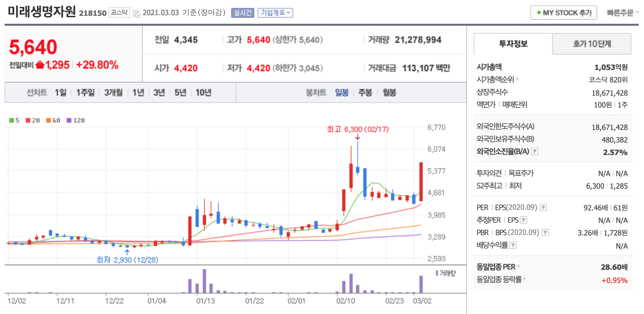Open help icon next to 추정PER EPS

(x=523, y=220)
